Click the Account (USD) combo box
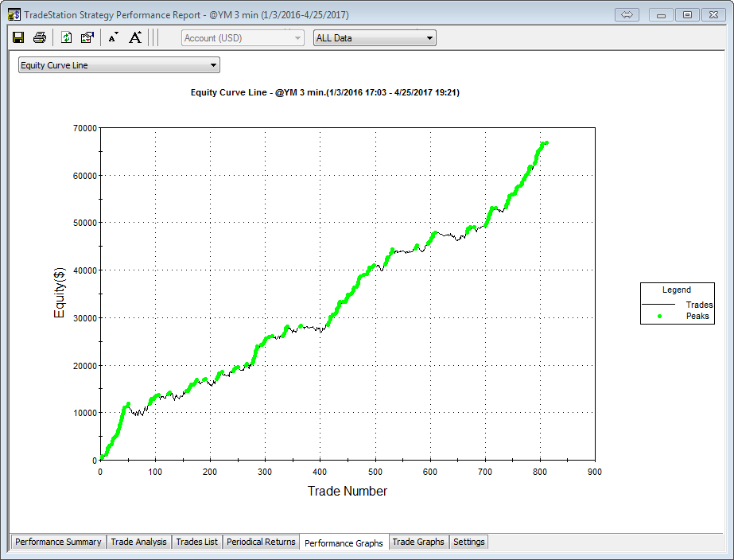Viewport: 734px width, 560px height. 243,38
